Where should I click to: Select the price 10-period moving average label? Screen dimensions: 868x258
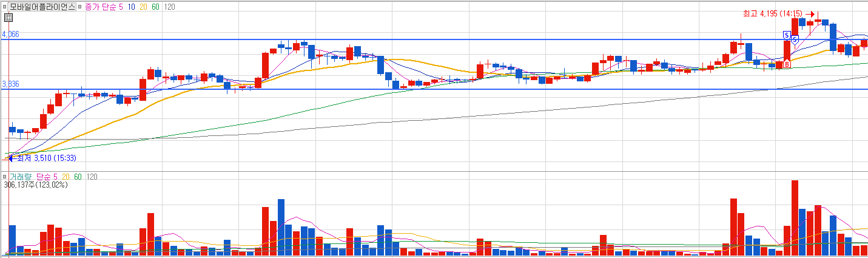pos(131,6)
